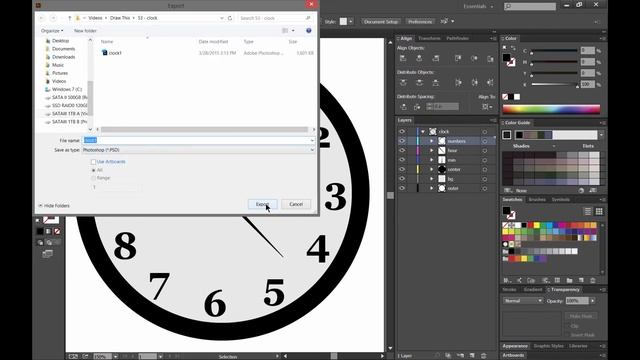
Task: Switch to the Transform tab
Action: tap(429, 38)
